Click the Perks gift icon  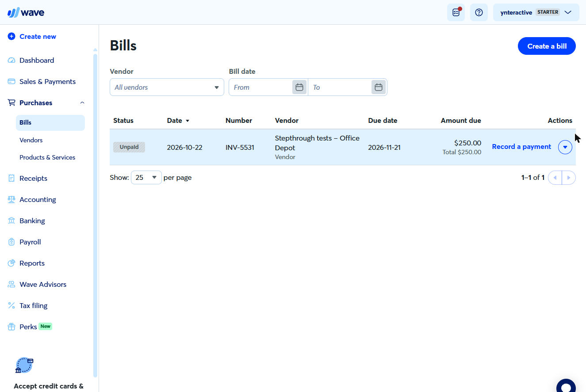11,327
